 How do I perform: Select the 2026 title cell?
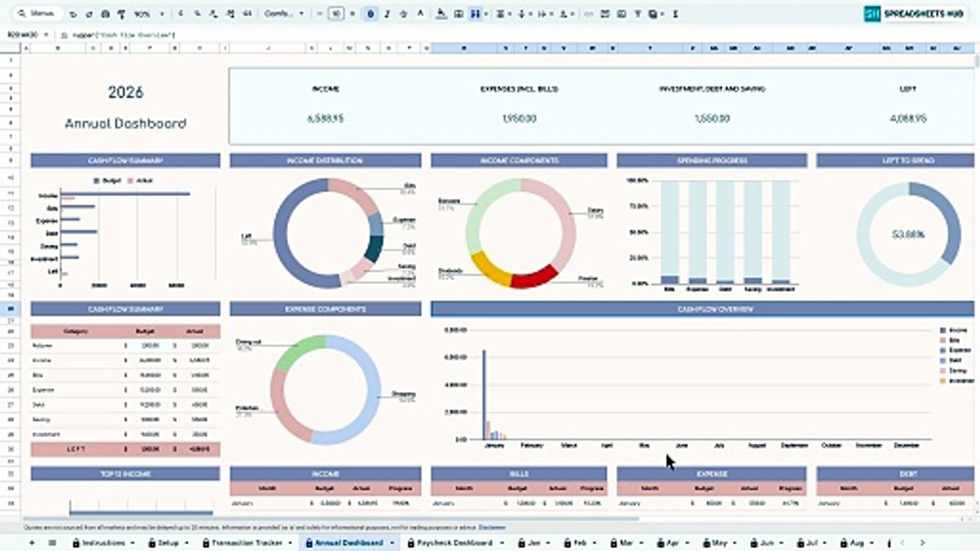125,93
